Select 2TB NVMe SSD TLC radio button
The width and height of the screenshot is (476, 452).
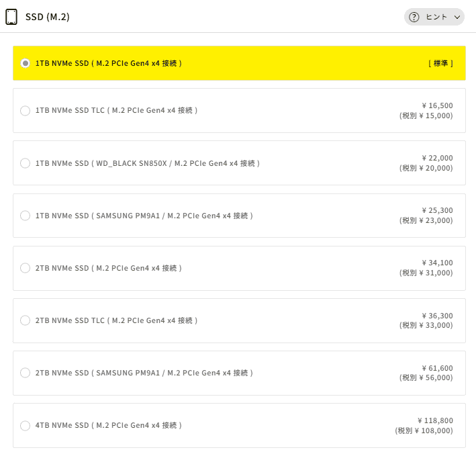26,320
